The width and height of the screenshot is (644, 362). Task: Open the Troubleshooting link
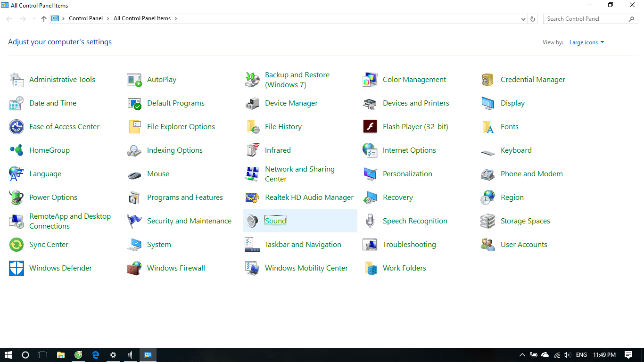coord(409,245)
